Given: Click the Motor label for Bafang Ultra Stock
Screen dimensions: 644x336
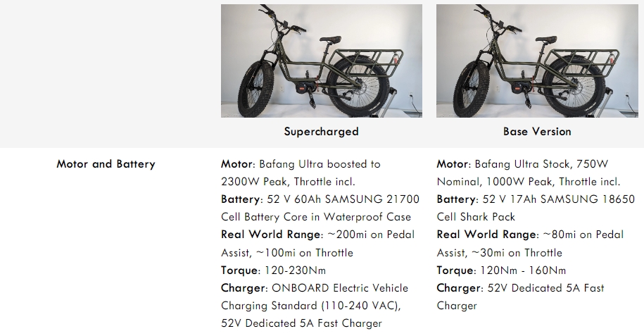Looking at the screenshot, I should coord(453,164).
